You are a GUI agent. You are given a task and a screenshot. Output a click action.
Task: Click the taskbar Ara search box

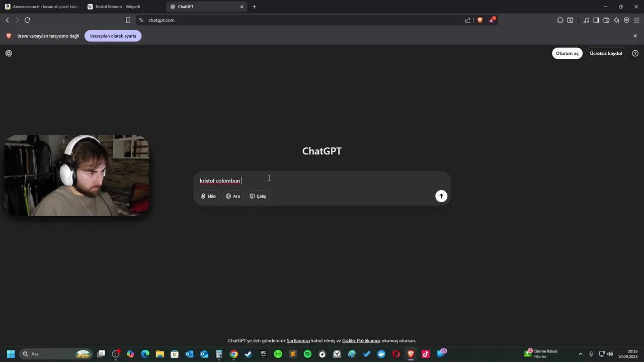pos(56,354)
